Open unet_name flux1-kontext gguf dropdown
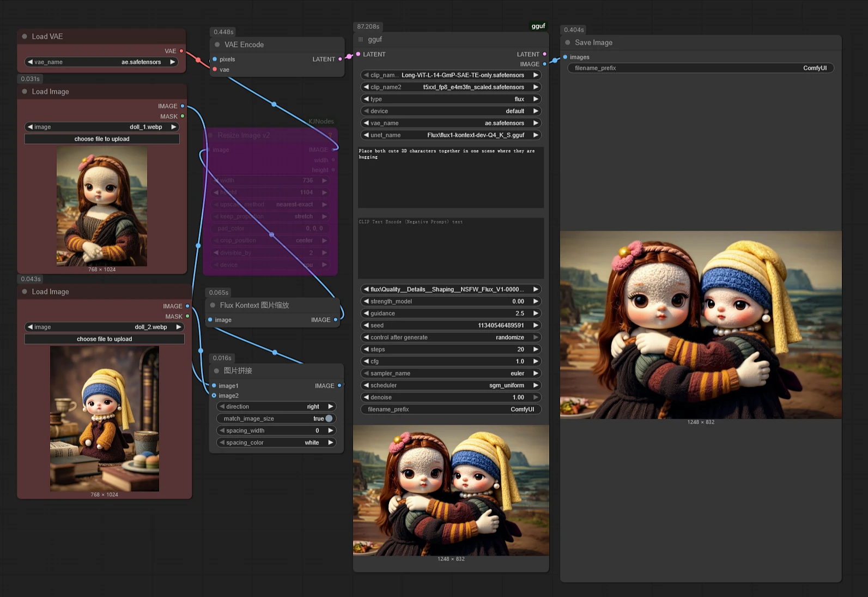Screen dimensions: 868x597 [x=451, y=135]
